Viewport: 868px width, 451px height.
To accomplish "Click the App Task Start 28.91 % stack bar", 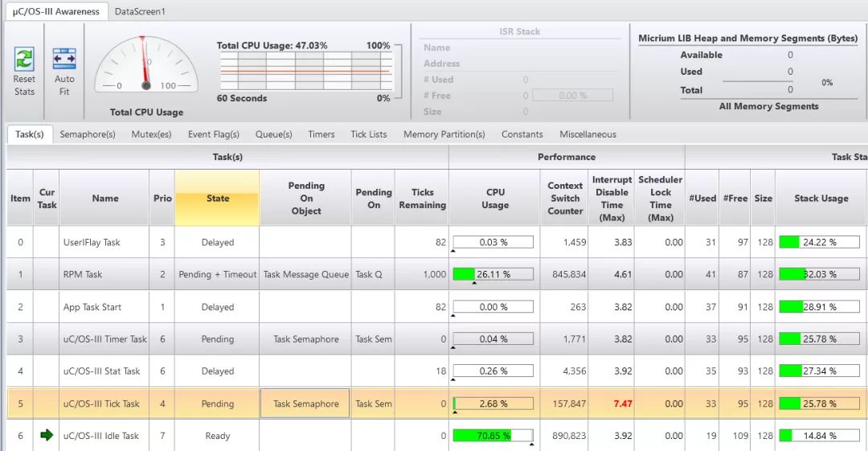I will click(x=819, y=307).
